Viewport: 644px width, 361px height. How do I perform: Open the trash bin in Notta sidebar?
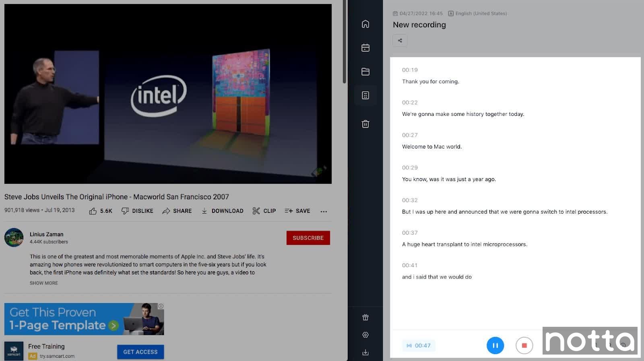[x=365, y=124]
